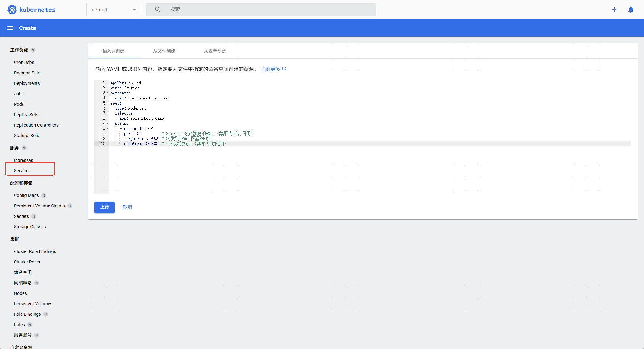Click the 取消 cancel link
Image resolution: width=644 pixels, height=349 pixels.
pyautogui.click(x=127, y=207)
